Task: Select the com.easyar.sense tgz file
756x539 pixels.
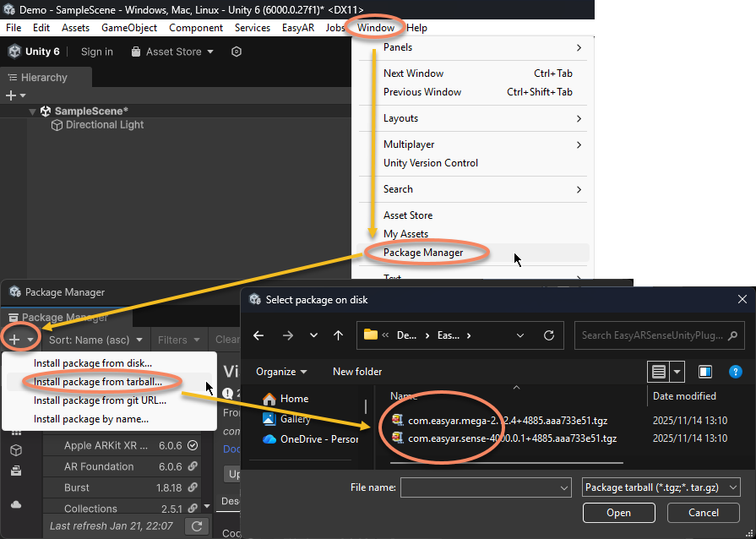Action: [512, 438]
